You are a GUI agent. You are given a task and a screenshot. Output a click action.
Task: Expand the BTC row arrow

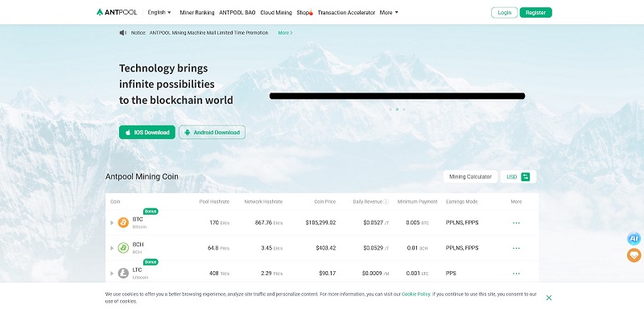[x=112, y=223]
